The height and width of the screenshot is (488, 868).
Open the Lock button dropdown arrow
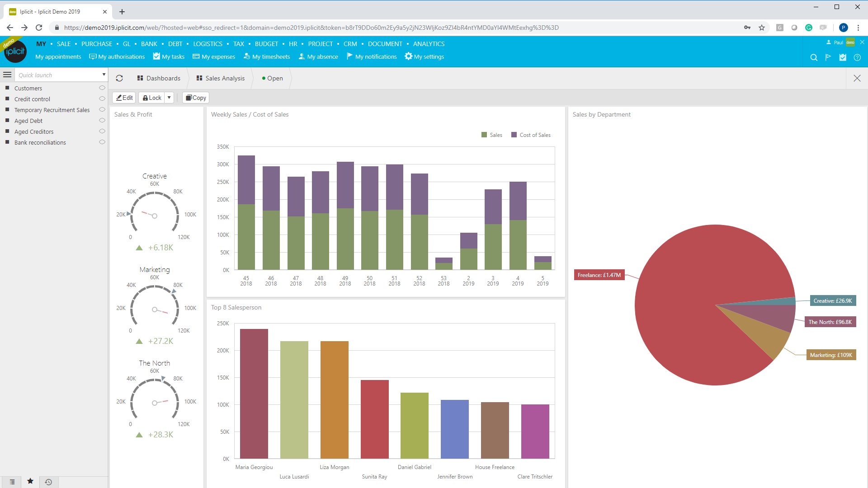pyautogui.click(x=169, y=98)
